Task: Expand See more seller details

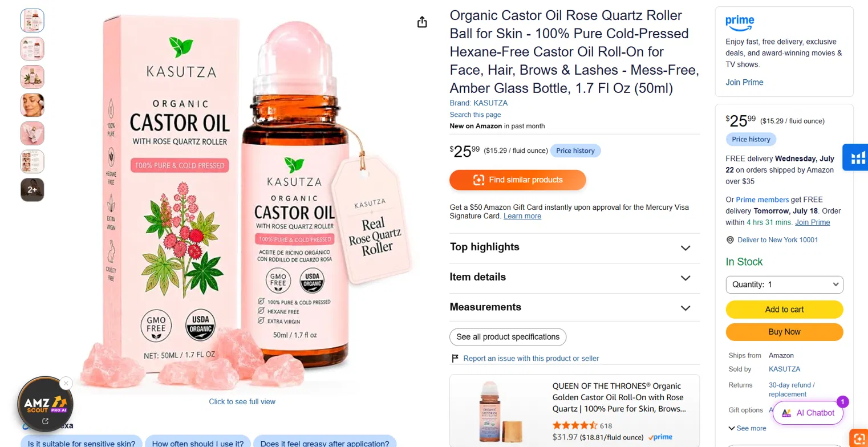Action: (747, 428)
